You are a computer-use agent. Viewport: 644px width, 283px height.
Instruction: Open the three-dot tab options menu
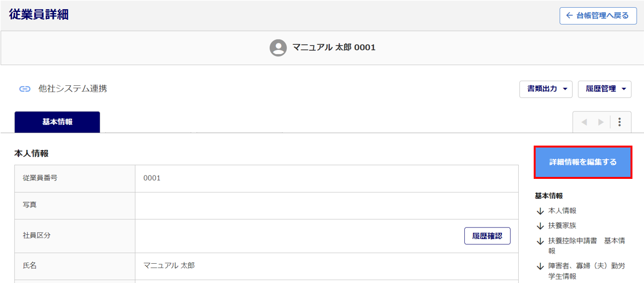pyautogui.click(x=619, y=122)
